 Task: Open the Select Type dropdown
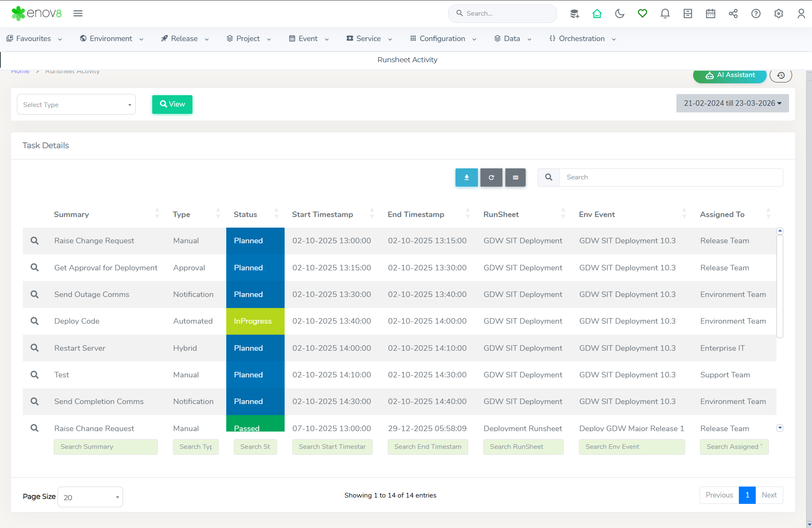pos(76,104)
